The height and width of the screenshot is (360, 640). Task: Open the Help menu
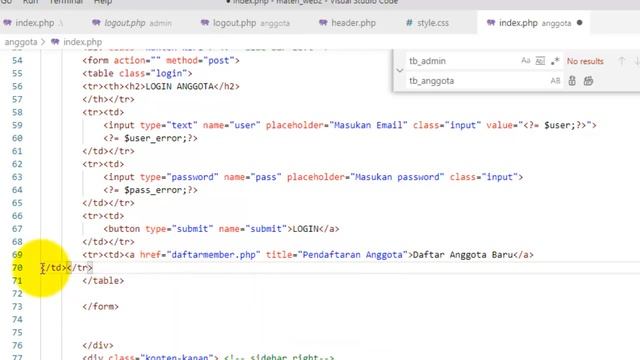(102, 2)
